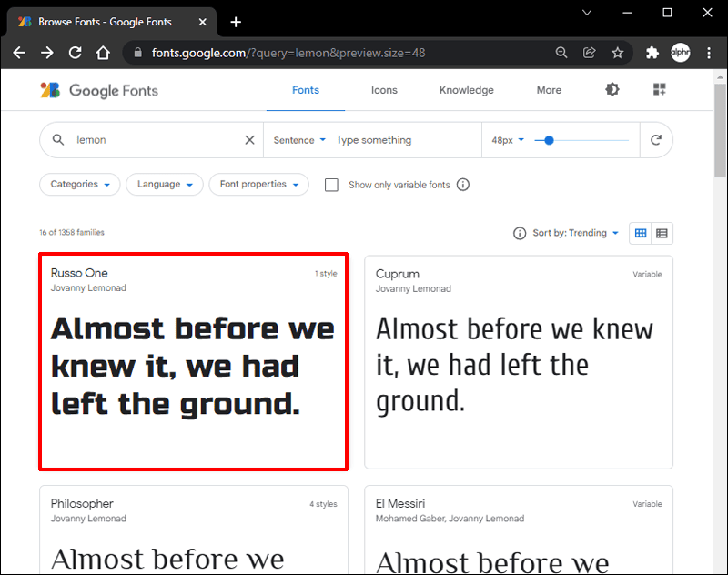This screenshot has height=575, width=728.
Task: Go to the Icons tab
Action: (x=384, y=90)
